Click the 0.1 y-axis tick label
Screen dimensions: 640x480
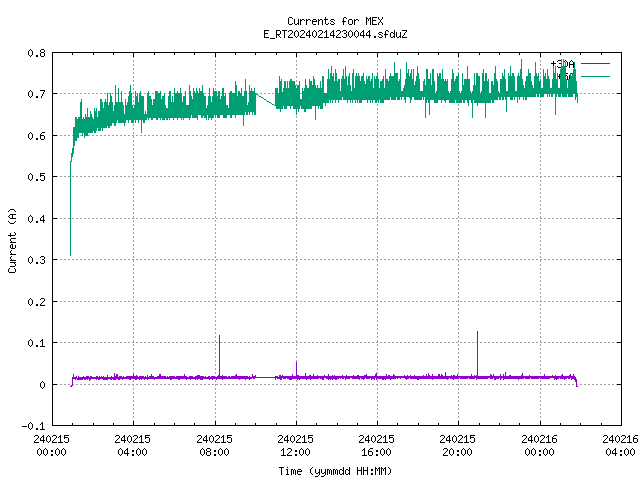coord(36,343)
